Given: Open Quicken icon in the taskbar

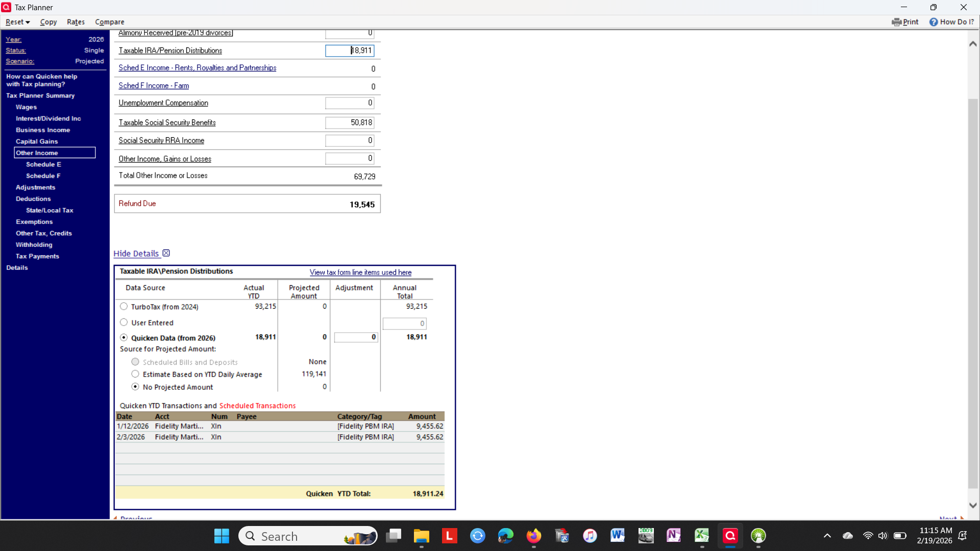Looking at the screenshot, I should (730, 536).
